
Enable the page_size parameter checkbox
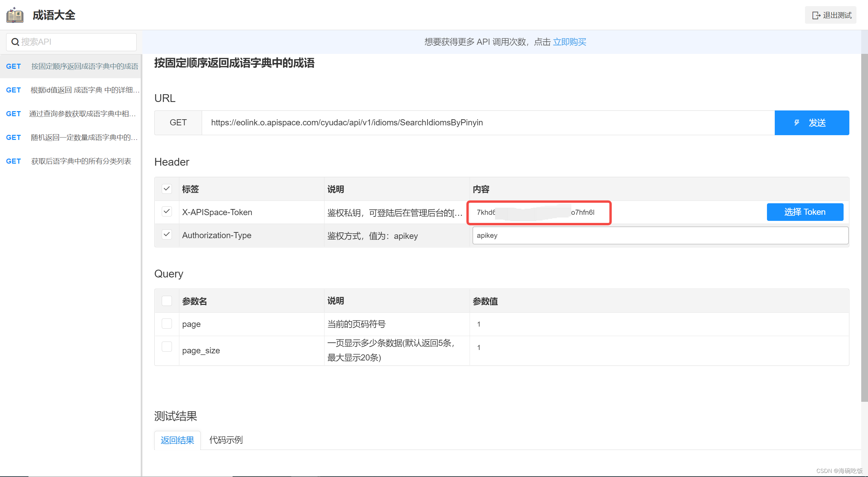[166, 347]
